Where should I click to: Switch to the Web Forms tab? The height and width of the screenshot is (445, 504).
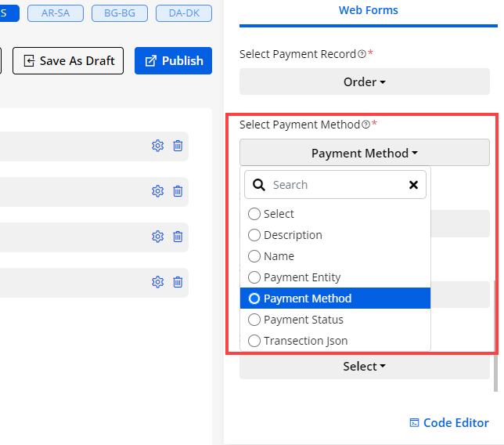pyautogui.click(x=368, y=10)
